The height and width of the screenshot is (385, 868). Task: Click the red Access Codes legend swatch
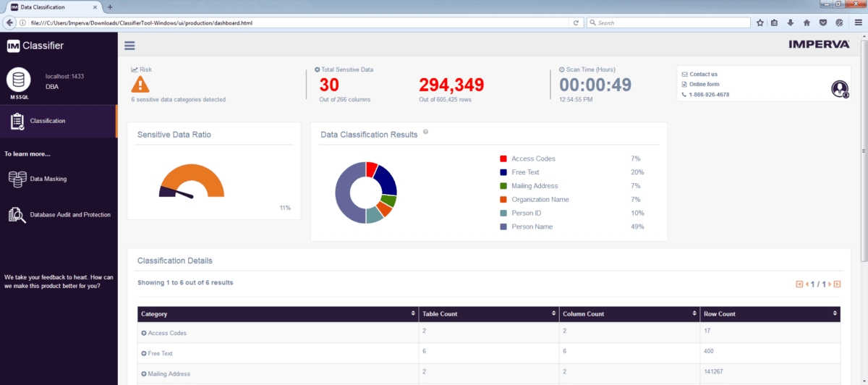coord(503,158)
